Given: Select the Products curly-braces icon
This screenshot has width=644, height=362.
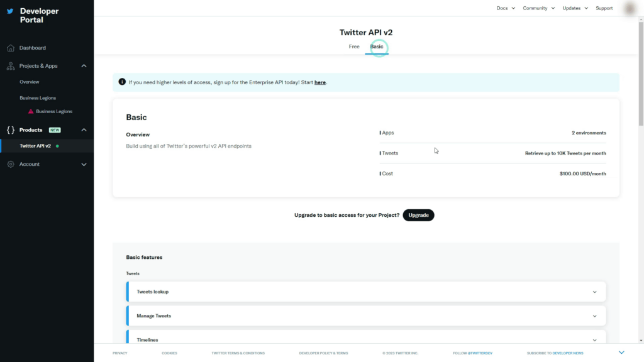Looking at the screenshot, I should tap(10, 129).
